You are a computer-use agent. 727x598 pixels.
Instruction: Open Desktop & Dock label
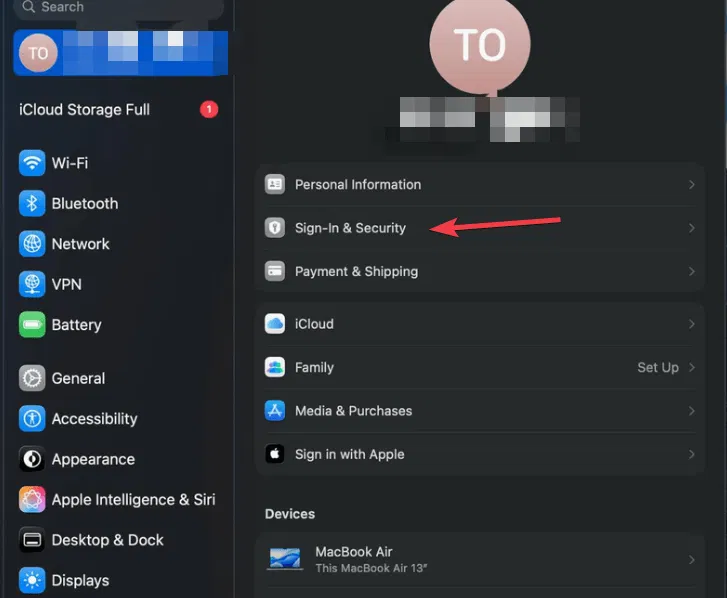click(x=108, y=540)
